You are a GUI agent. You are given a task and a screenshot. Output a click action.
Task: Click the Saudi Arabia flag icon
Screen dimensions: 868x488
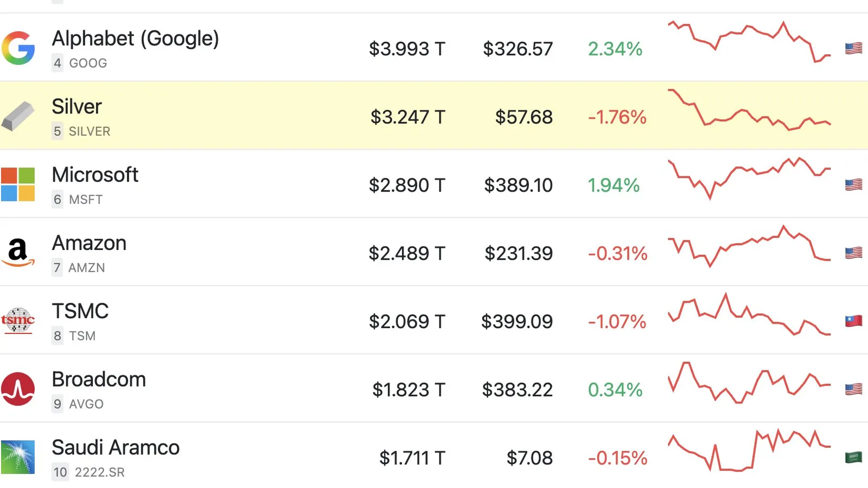853,457
